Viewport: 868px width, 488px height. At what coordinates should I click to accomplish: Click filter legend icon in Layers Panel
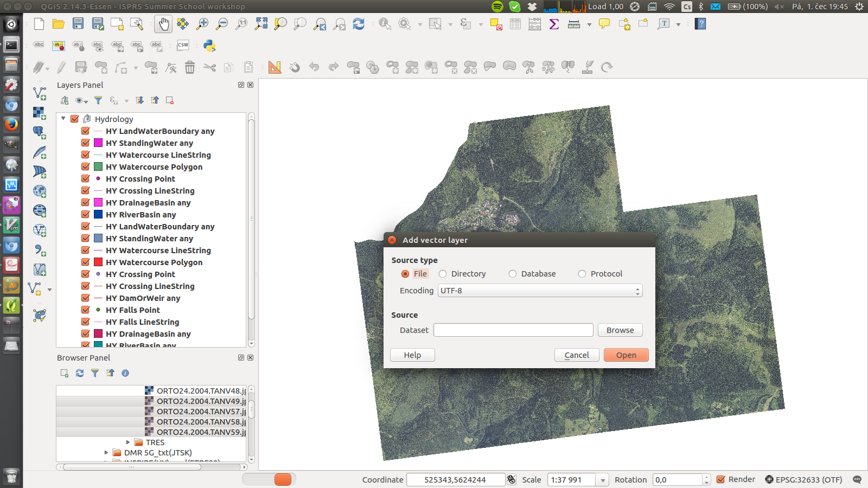click(x=98, y=100)
